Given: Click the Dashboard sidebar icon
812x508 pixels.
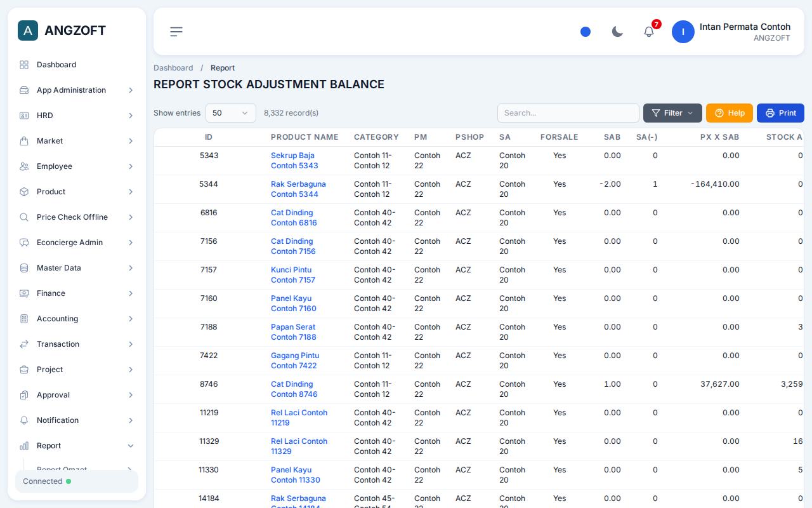Looking at the screenshot, I should coord(24,65).
